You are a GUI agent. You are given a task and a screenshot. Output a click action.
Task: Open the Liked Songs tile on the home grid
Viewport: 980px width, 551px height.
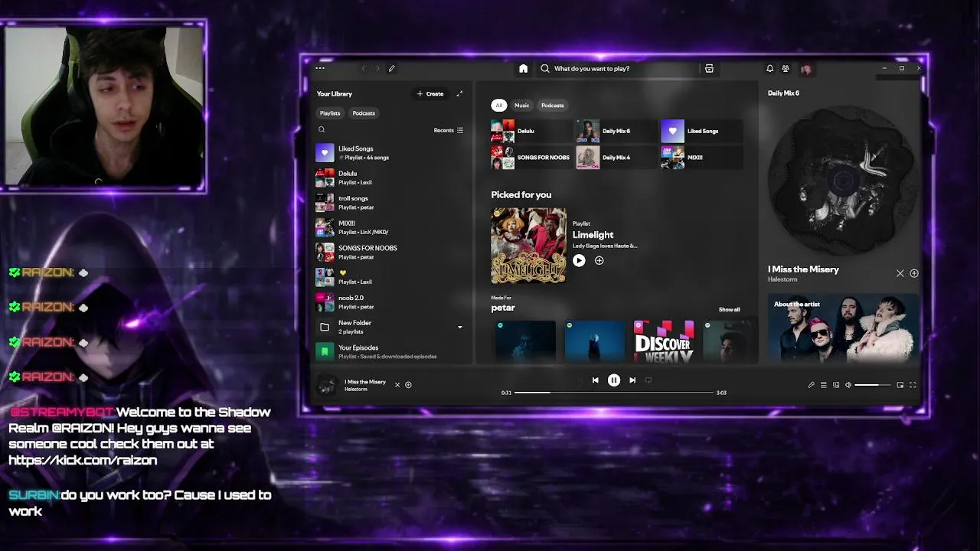[701, 131]
